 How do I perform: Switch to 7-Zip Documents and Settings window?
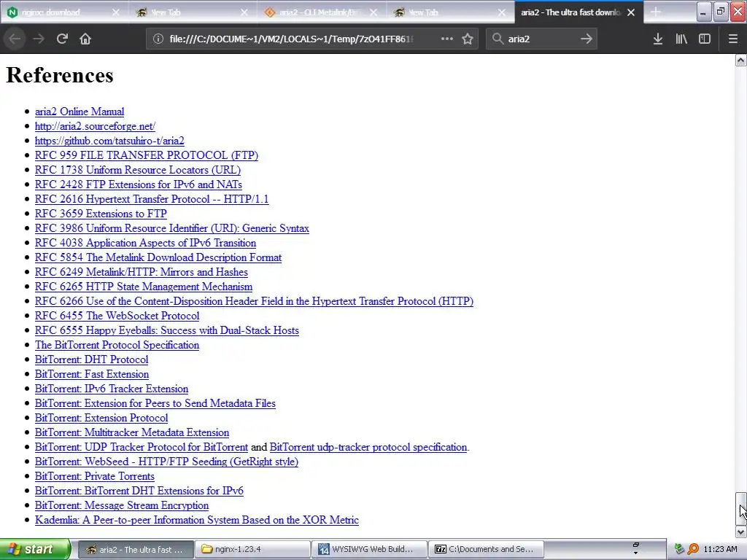pos(486,550)
